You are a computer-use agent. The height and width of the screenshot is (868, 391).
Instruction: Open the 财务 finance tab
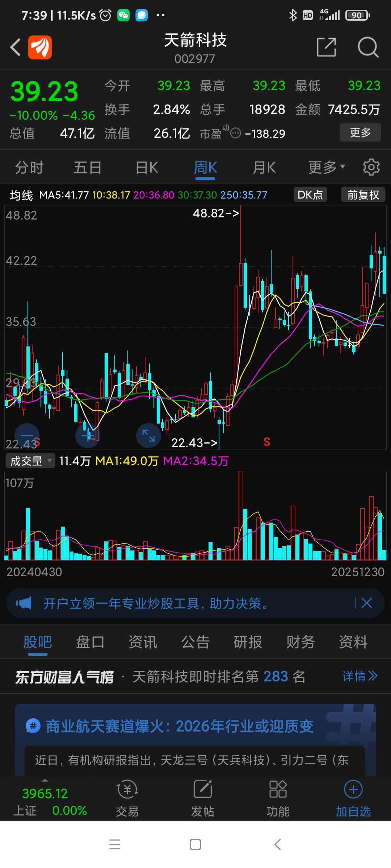pyautogui.click(x=300, y=642)
